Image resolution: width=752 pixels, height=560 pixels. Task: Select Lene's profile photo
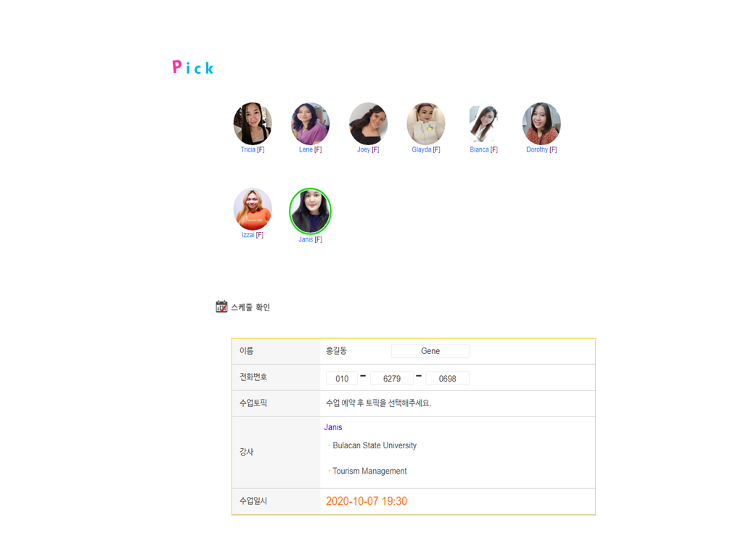tap(310, 123)
